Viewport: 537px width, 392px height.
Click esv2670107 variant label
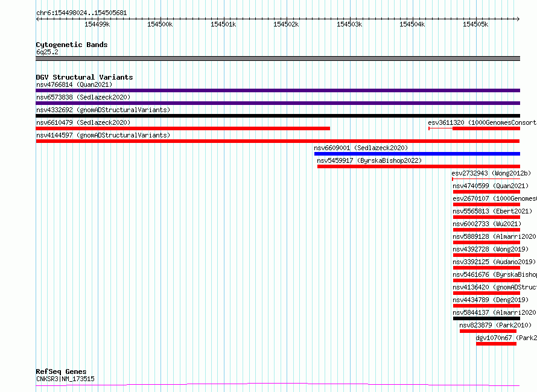pyautogui.click(x=495, y=198)
